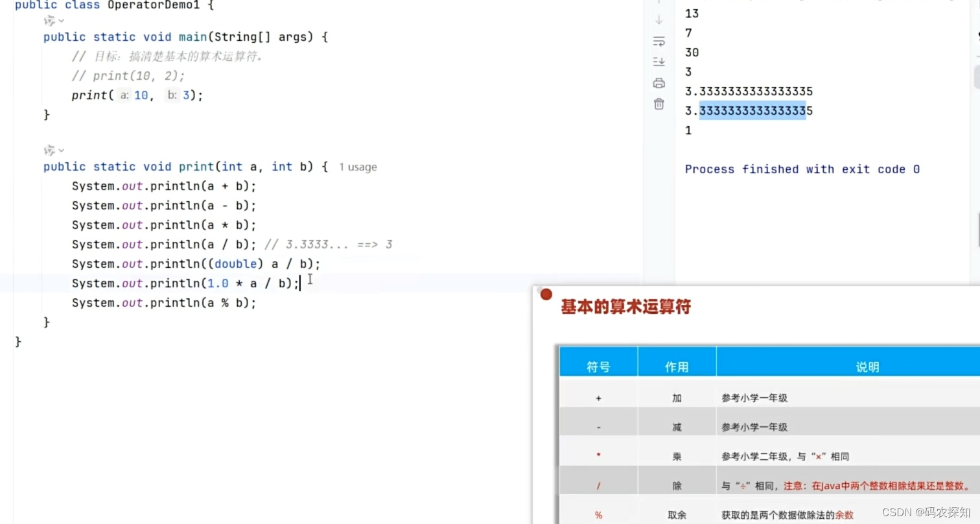Screen dimensions: 980x524
Task: Click the down-arrow icon in the console toolbar
Action: point(659,19)
